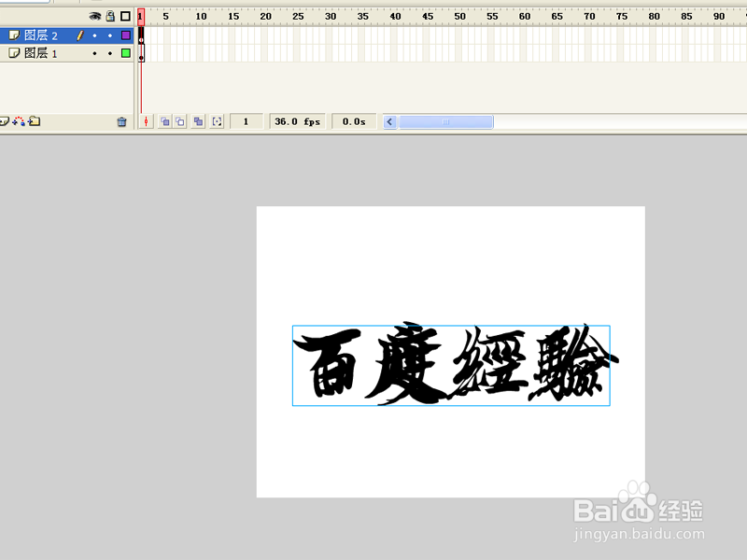The height and width of the screenshot is (560, 747).
Task: Click the timeline scroll left arrow
Action: (389, 122)
